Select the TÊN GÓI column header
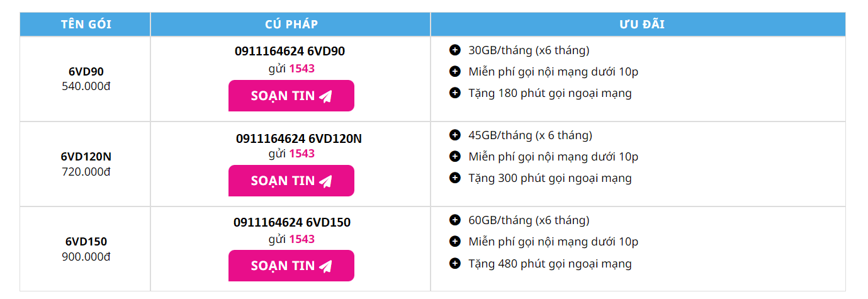868x299 pixels. point(86,25)
